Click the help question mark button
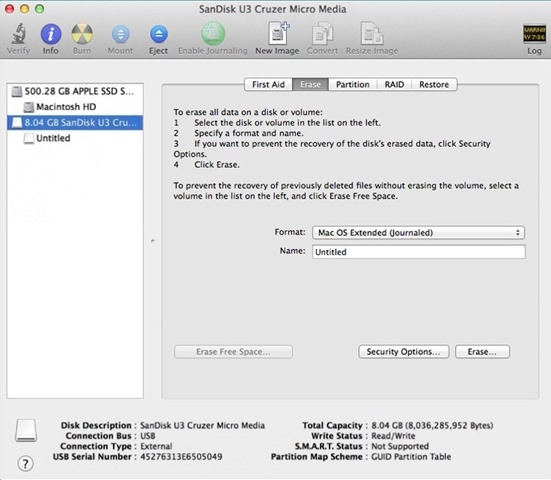 [x=25, y=463]
